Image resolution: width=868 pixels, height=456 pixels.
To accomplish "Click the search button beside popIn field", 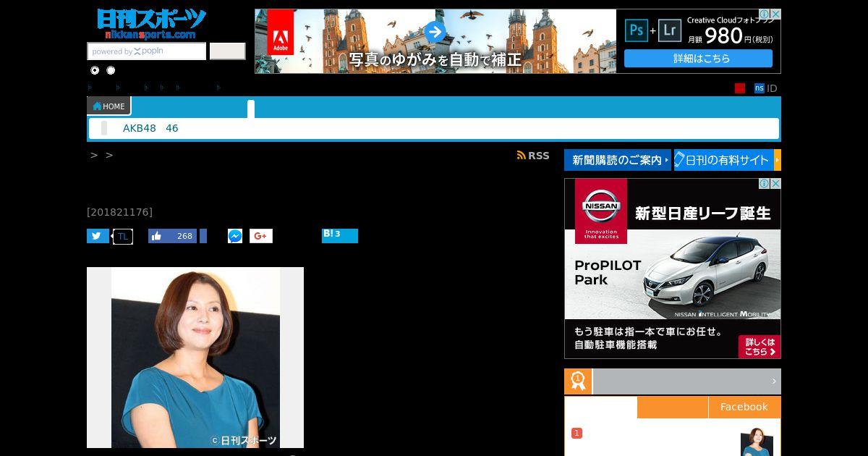I will pyautogui.click(x=227, y=51).
